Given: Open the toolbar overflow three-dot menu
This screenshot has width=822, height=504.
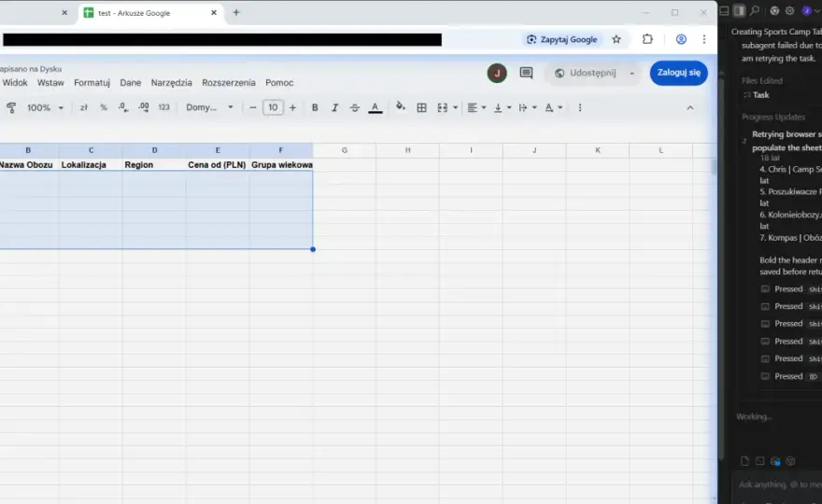Looking at the screenshot, I should click(579, 107).
